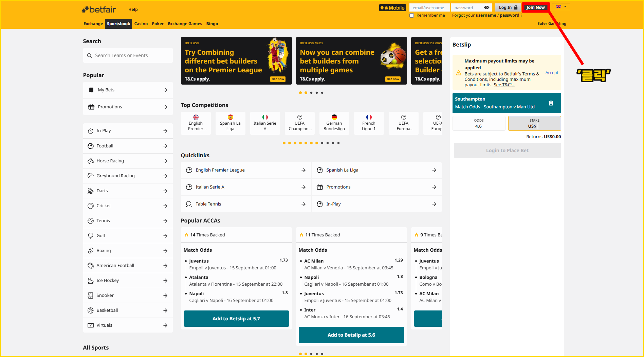Screen dimensions: 644x357
Task: Expand My Bets with its arrow
Action: [165, 90]
